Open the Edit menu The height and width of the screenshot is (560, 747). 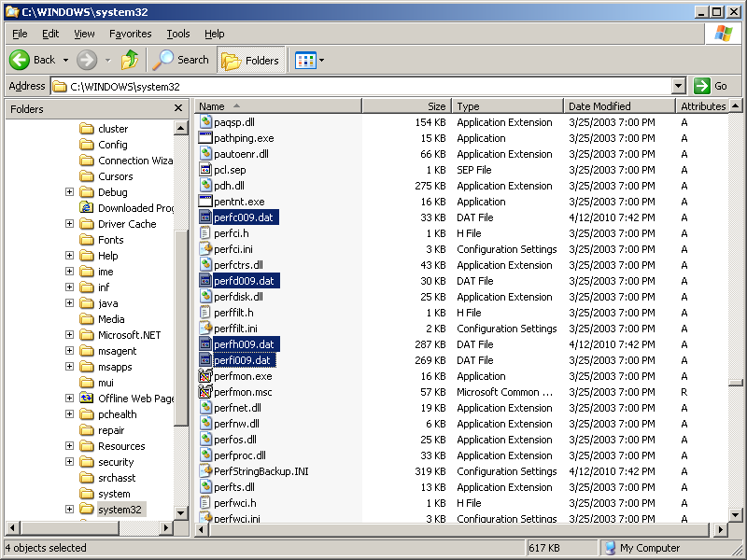click(x=50, y=34)
